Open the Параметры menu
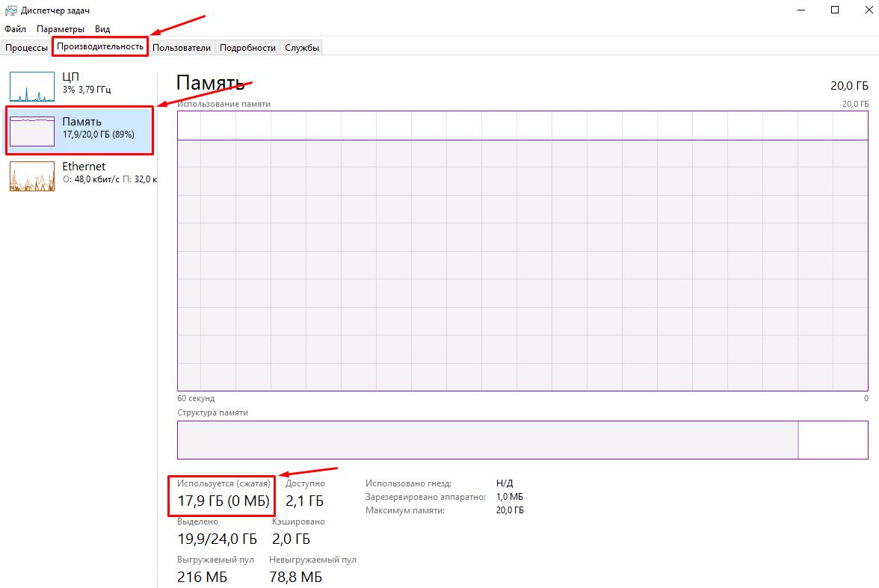879x588 pixels. pos(61,29)
